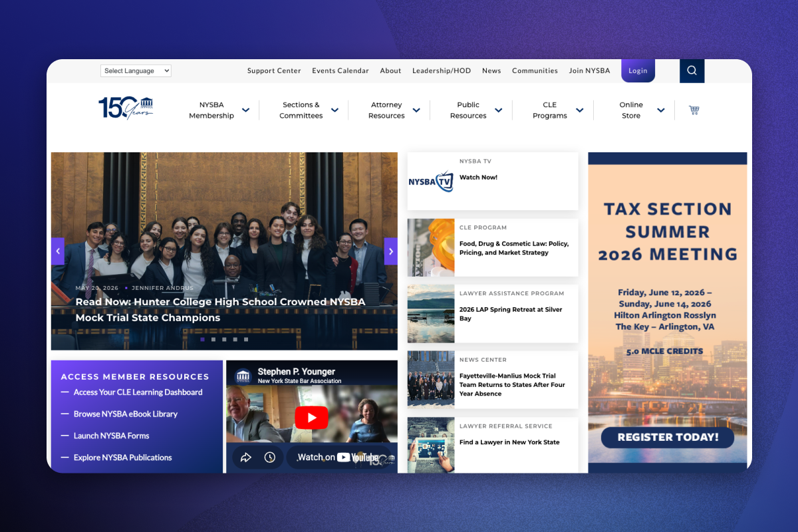Click the NYSBA TV logo thumbnail
798x532 pixels.
(x=431, y=181)
